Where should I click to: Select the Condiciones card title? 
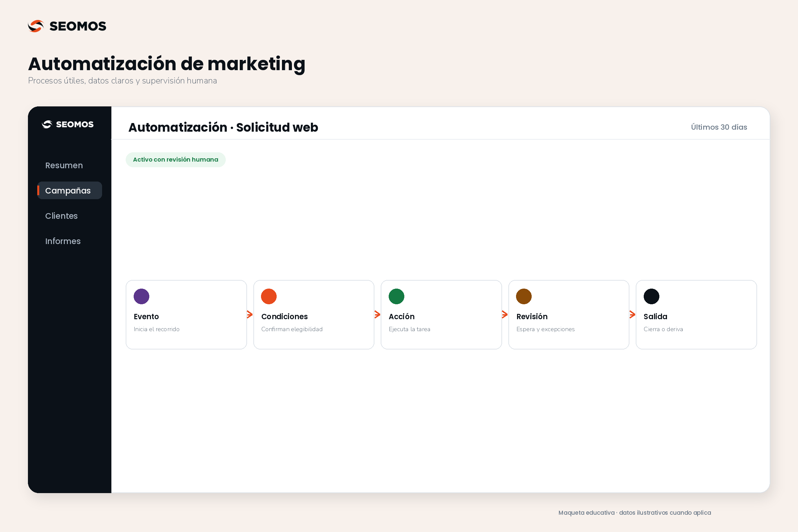(x=284, y=317)
